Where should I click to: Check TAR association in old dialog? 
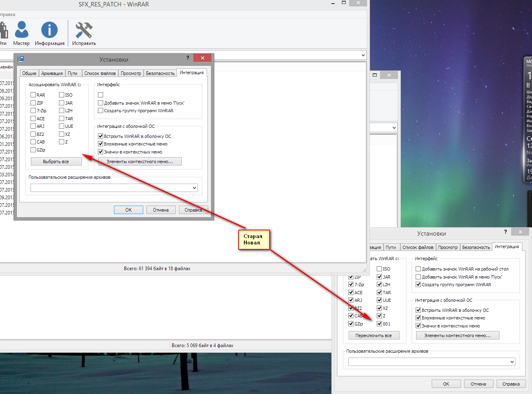[x=62, y=119]
